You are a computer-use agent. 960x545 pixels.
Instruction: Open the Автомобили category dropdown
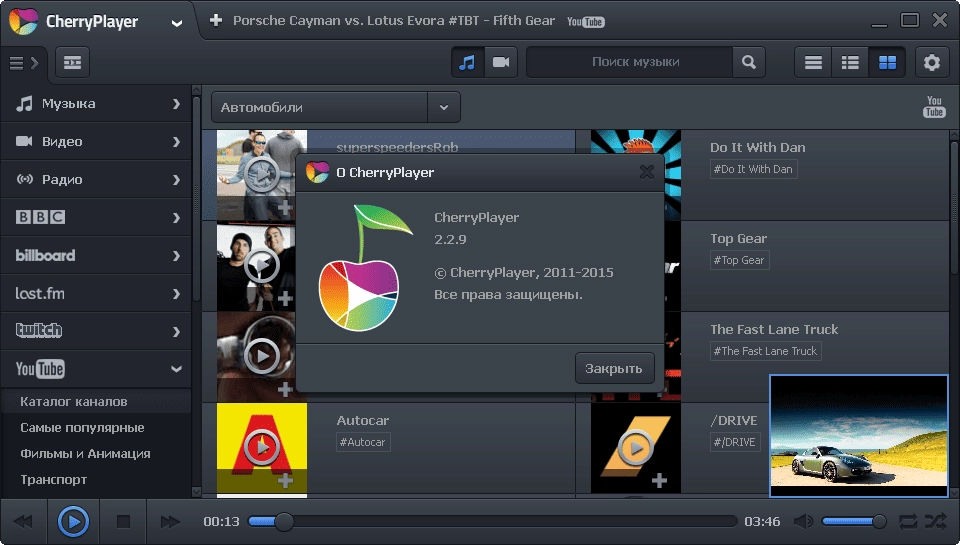336,107
